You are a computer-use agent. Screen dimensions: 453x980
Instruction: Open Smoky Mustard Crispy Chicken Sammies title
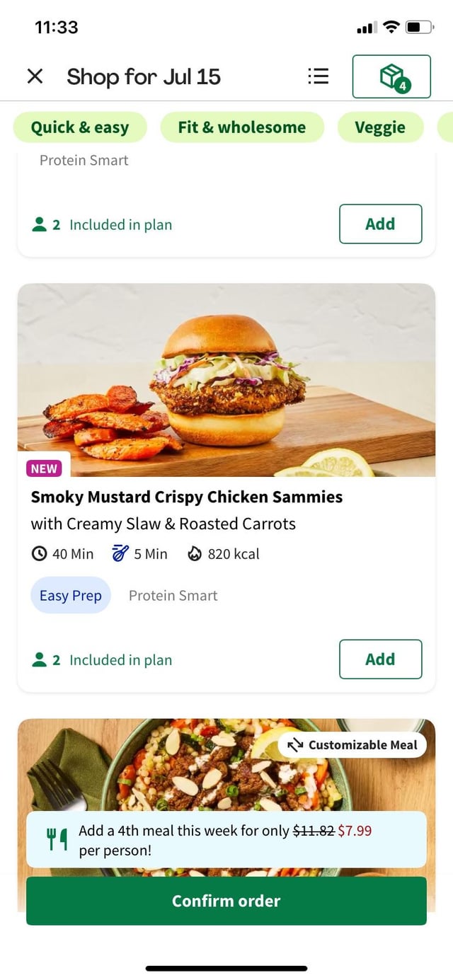pos(187,497)
